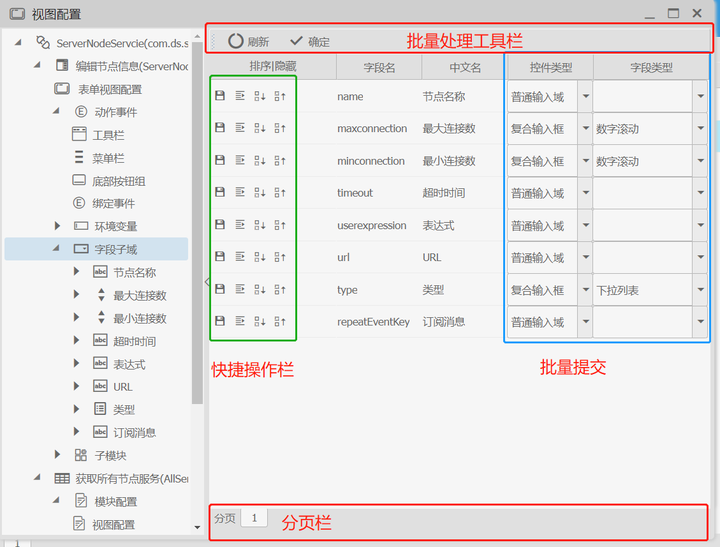Click the save icon in the timeout row
Viewport: 720px width, 547px height.
pos(220,192)
